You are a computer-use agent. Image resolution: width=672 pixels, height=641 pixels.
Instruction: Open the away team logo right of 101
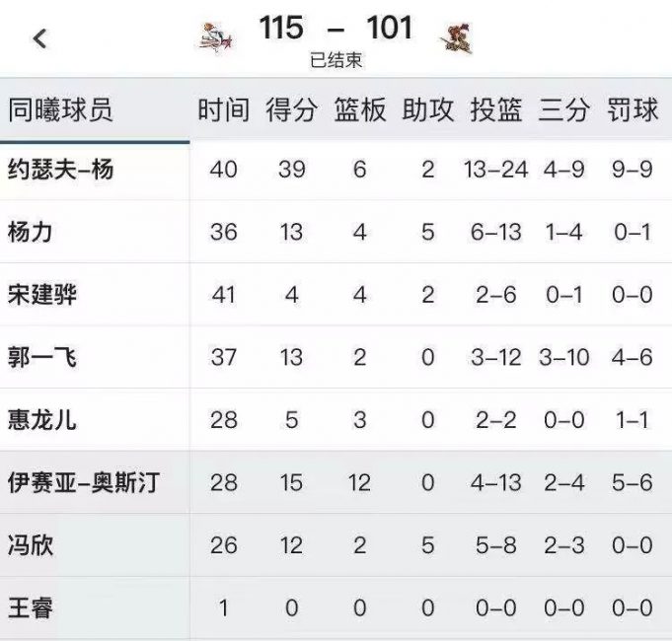click(x=457, y=38)
